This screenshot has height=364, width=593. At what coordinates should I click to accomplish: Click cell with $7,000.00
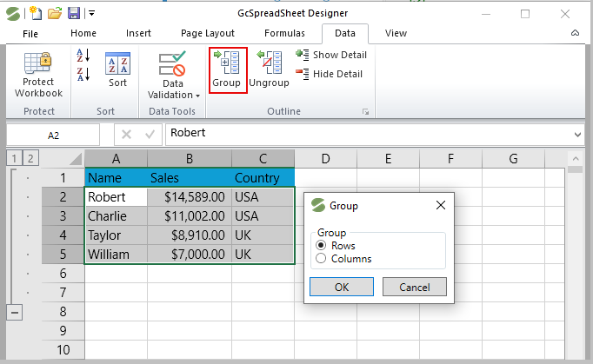190,255
